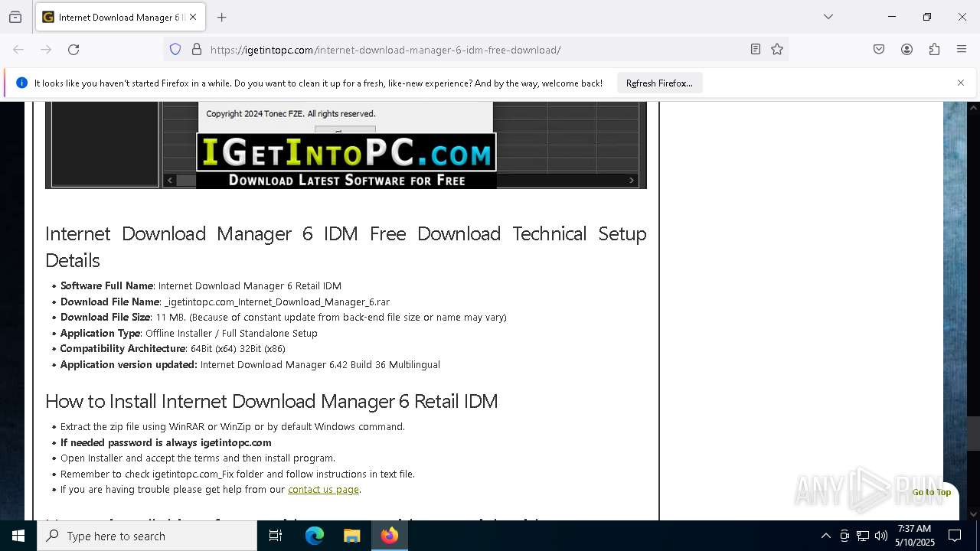Click 'Extract the zip file using WinRAR' line
Screen dimensions: 980x551
[233, 427]
